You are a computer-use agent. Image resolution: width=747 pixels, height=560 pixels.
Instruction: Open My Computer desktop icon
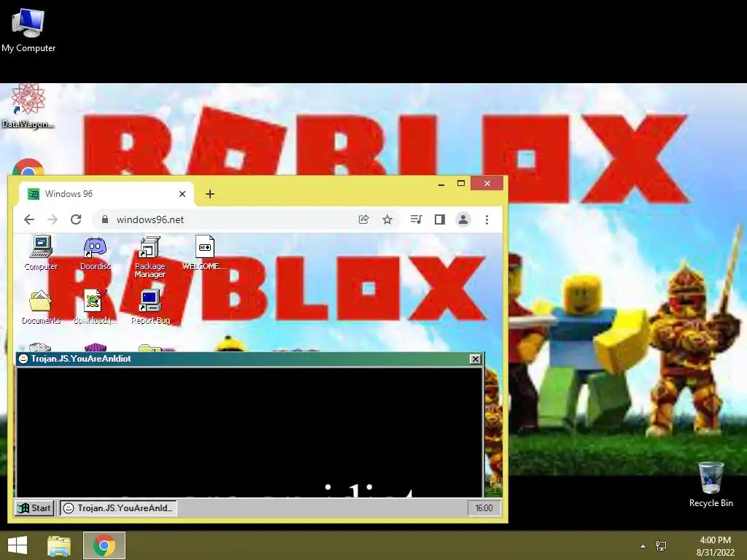[x=28, y=31]
